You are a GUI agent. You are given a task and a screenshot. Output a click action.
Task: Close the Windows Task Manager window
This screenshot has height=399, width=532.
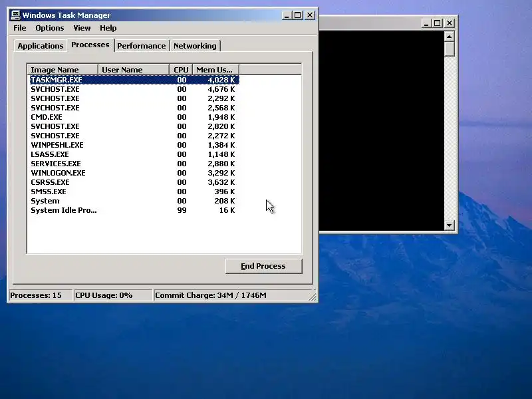310,15
